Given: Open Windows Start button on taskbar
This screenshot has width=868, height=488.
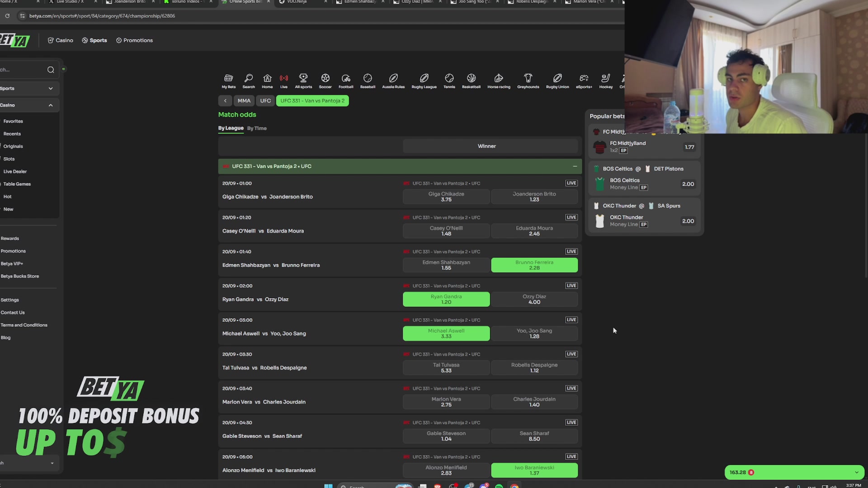Looking at the screenshot, I should [328, 486].
